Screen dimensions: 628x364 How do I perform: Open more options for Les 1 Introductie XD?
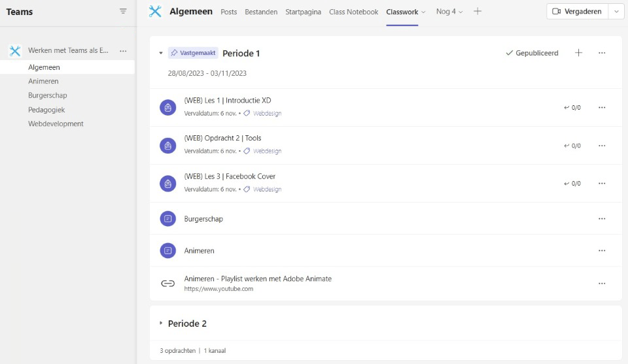coord(602,108)
